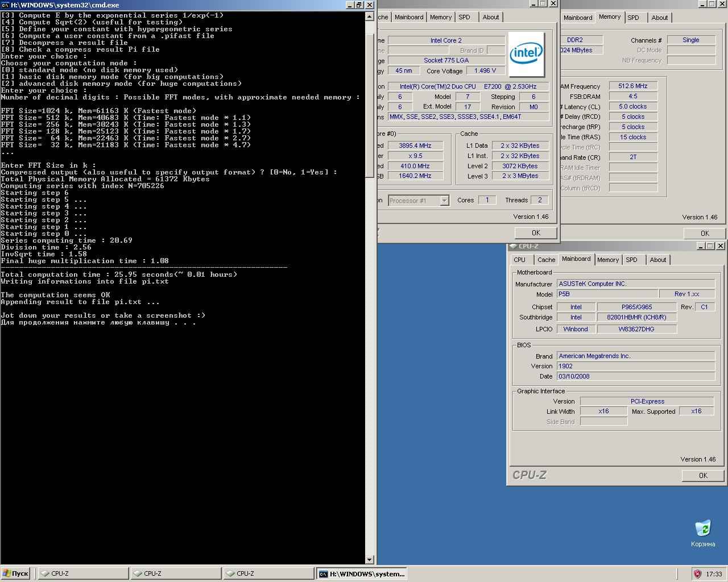Click the Max. Supported x16 value
Image resolution: width=728 pixels, height=582 pixels.
[x=696, y=411]
